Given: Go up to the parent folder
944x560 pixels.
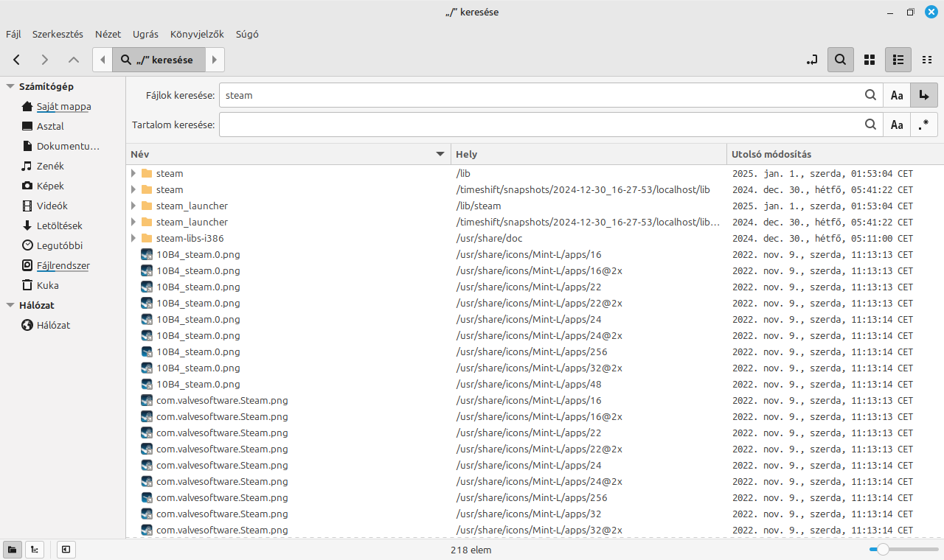Looking at the screenshot, I should [73, 60].
